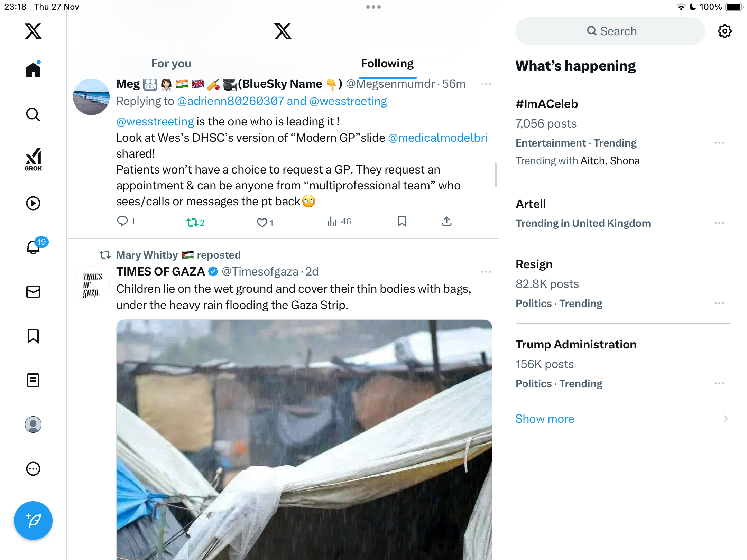Tap the compose new post button
This screenshot has height=560, width=747.
[x=33, y=520]
